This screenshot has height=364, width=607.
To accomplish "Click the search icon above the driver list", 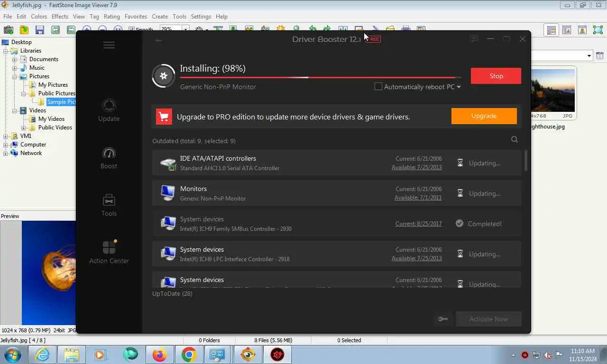I will pyautogui.click(x=515, y=139).
